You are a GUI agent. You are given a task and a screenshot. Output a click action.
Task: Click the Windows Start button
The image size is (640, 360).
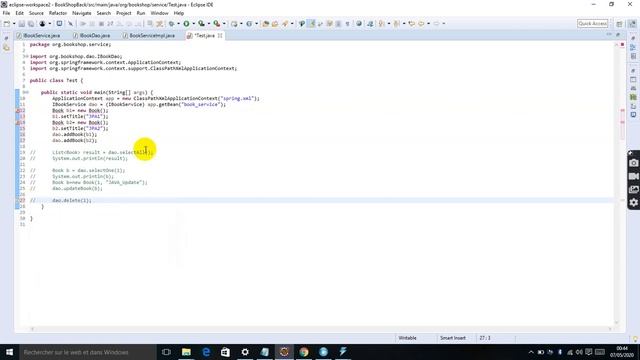tap(9, 352)
